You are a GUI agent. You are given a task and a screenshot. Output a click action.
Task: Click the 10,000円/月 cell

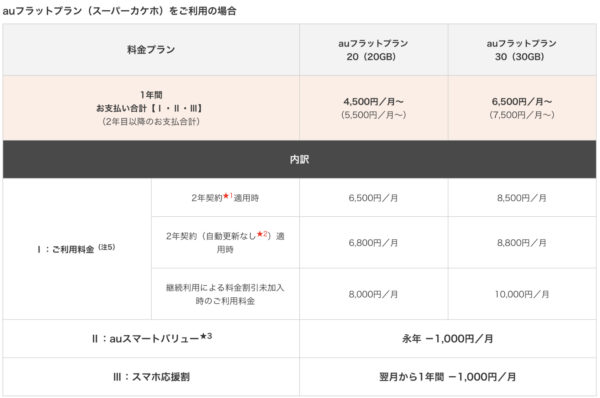(522, 294)
